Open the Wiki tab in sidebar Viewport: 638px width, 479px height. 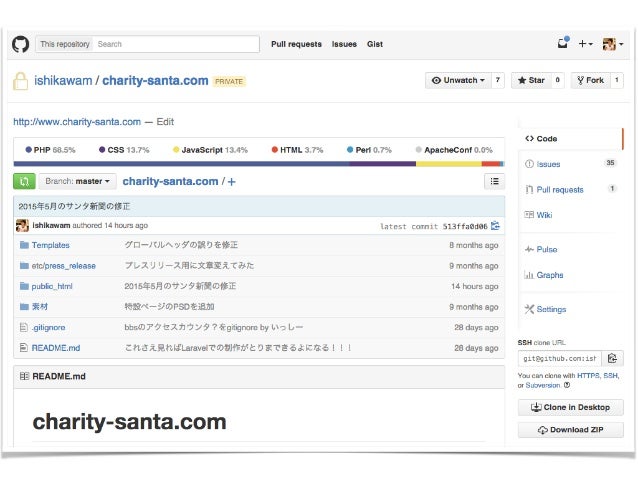(571, 215)
